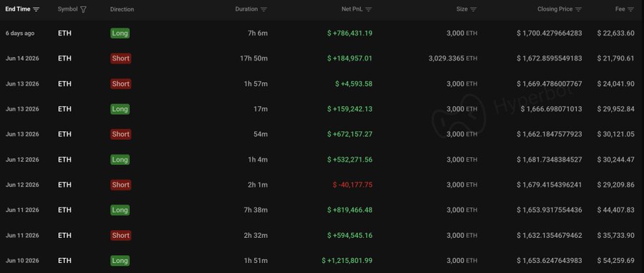Click the Short badge in the 2h 32m row
The height and width of the screenshot is (273, 644).
pyautogui.click(x=121, y=235)
